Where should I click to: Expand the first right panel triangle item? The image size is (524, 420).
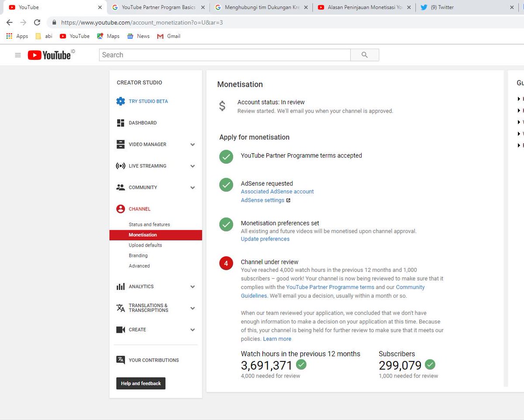[519, 99]
